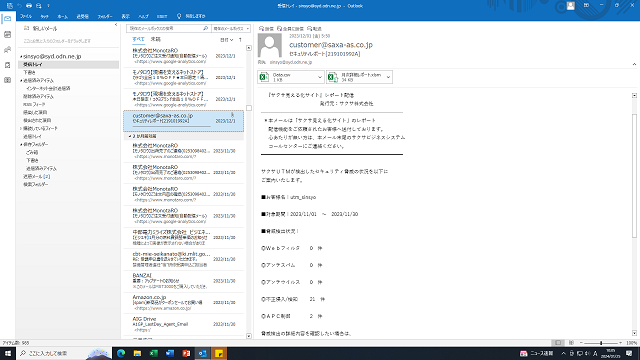Open the Windows Start menu
The height and width of the screenshot is (360, 640).
(7, 353)
